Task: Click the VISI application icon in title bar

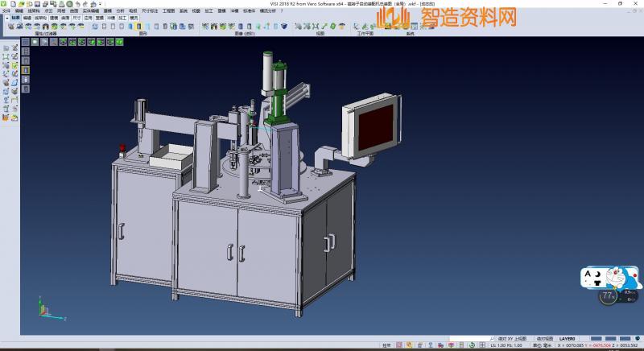Action: coord(4,3)
